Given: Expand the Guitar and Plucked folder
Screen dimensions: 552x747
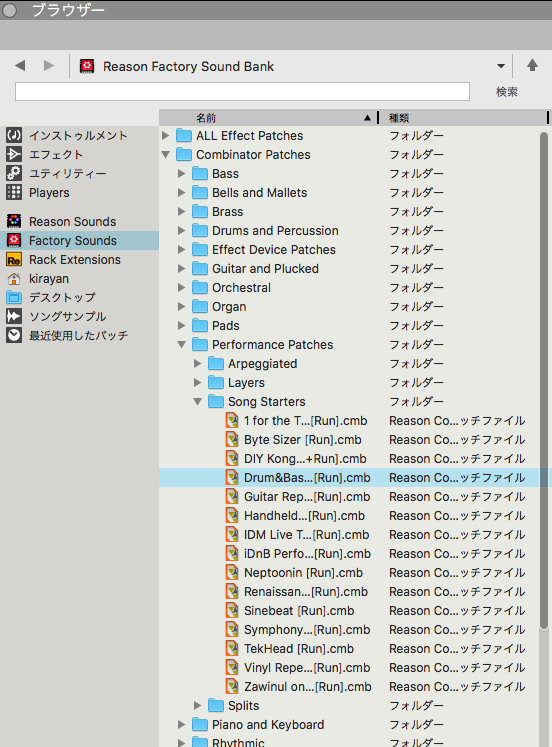Looking at the screenshot, I should pyautogui.click(x=181, y=269).
